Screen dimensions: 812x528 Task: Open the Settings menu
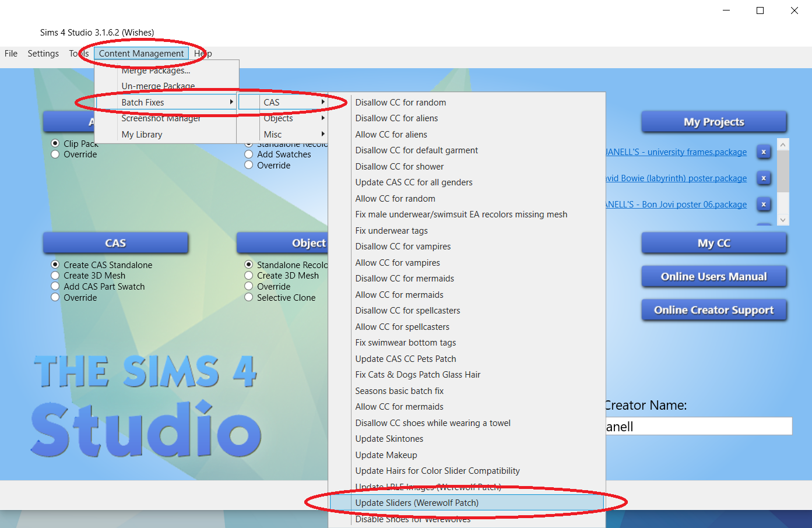[x=43, y=54]
